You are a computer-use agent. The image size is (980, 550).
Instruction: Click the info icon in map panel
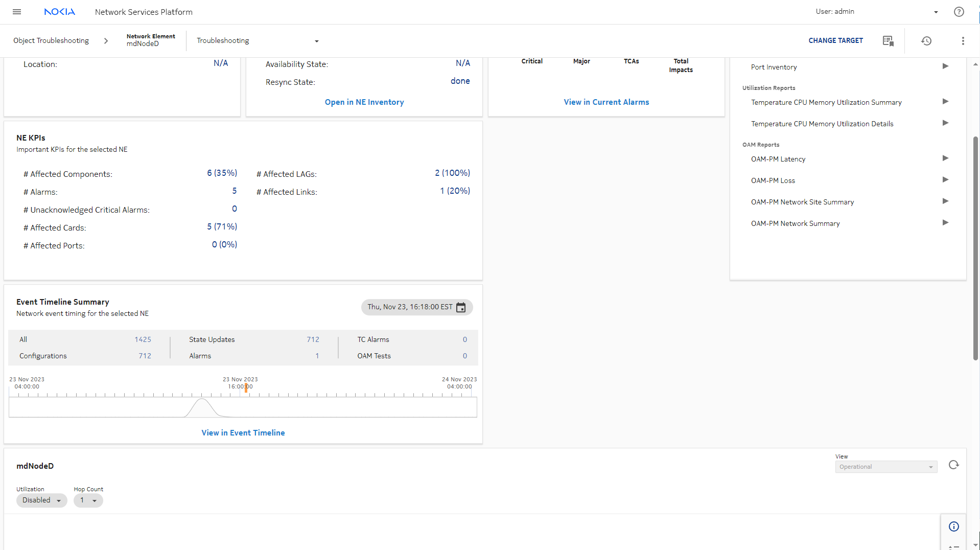tap(953, 526)
